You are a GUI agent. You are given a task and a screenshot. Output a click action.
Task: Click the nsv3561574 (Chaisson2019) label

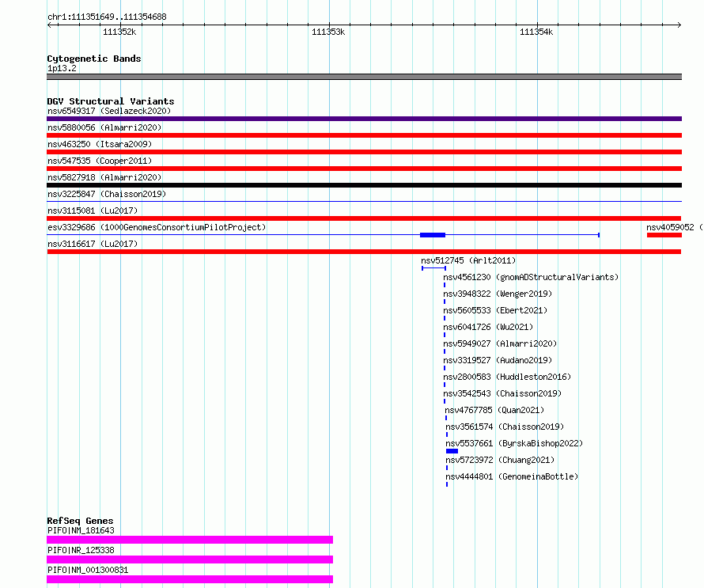[505, 427]
